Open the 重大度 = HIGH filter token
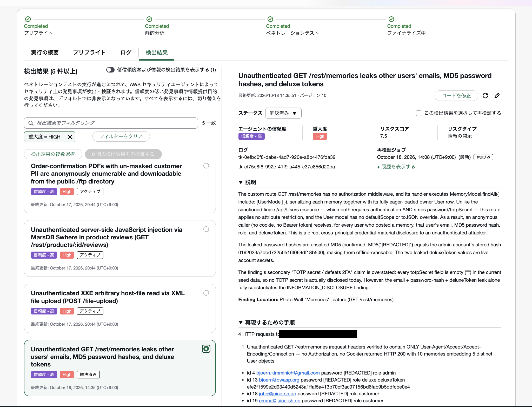This screenshot has height=407, width=532. point(44,137)
